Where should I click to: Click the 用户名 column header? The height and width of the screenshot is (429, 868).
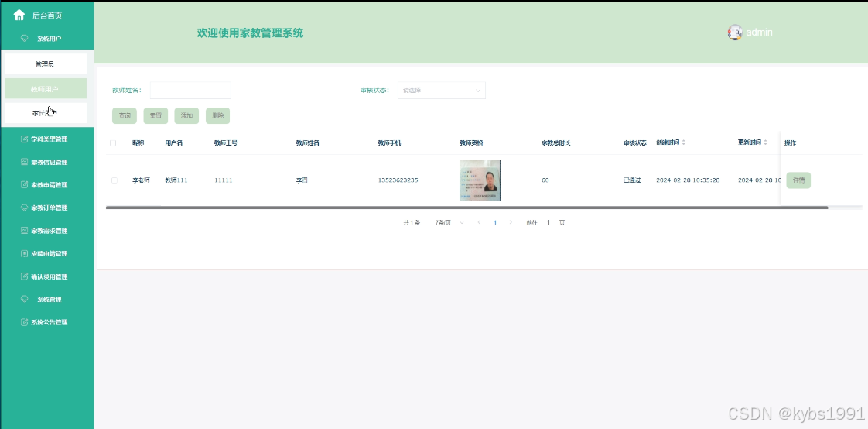[173, 143]
